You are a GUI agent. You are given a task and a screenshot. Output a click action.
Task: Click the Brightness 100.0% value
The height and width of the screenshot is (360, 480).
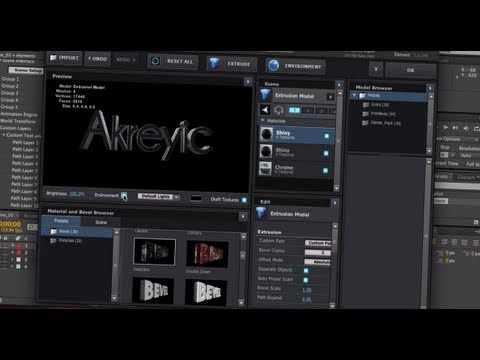77,194
